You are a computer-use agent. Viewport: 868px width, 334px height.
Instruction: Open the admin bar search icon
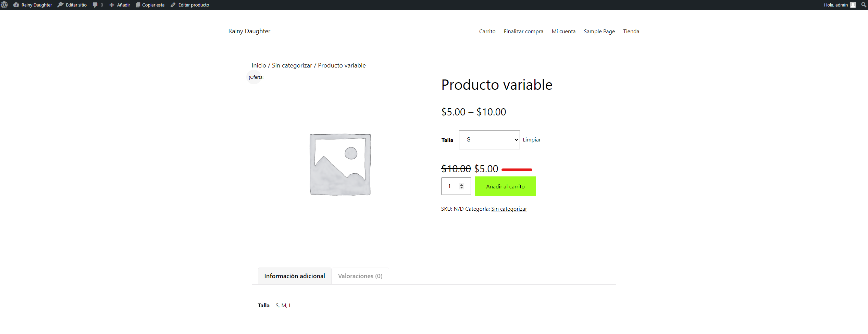click(864, 5)
